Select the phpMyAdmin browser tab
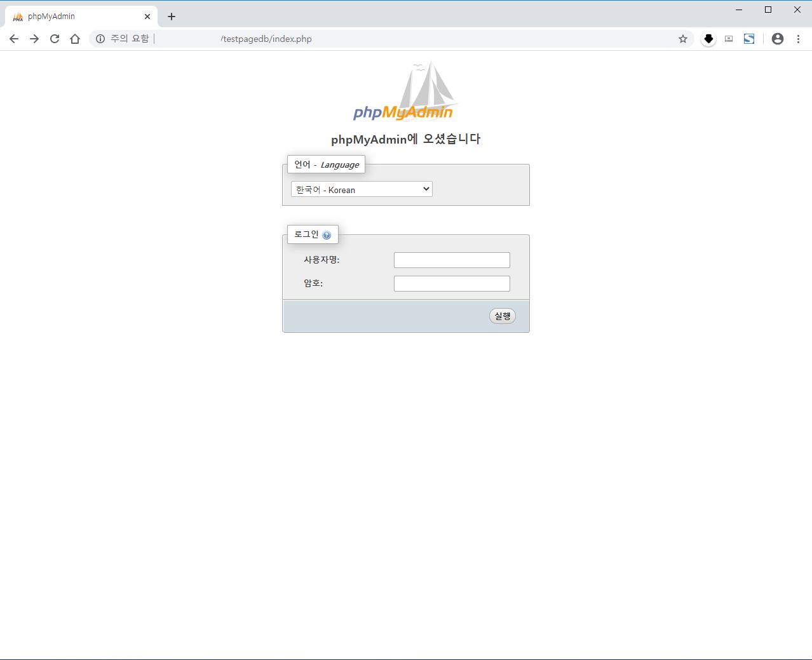This screenshot has height=660, width=812. pyautogui.click(x=81, y=17)
